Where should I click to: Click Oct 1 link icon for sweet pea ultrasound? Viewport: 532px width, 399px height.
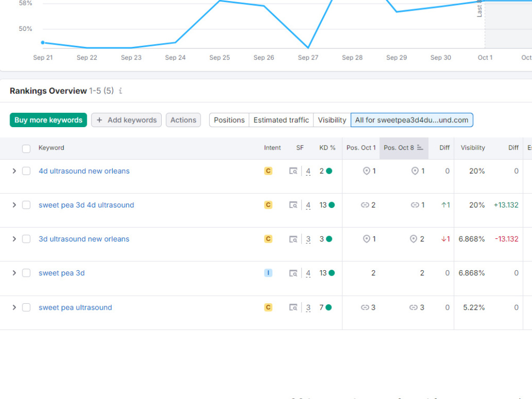[365, 307]
